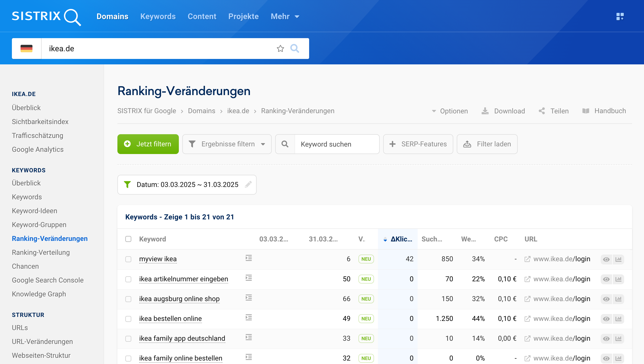Open the dashboard grid icon top right
644x364 pixels.
[620, 17]
